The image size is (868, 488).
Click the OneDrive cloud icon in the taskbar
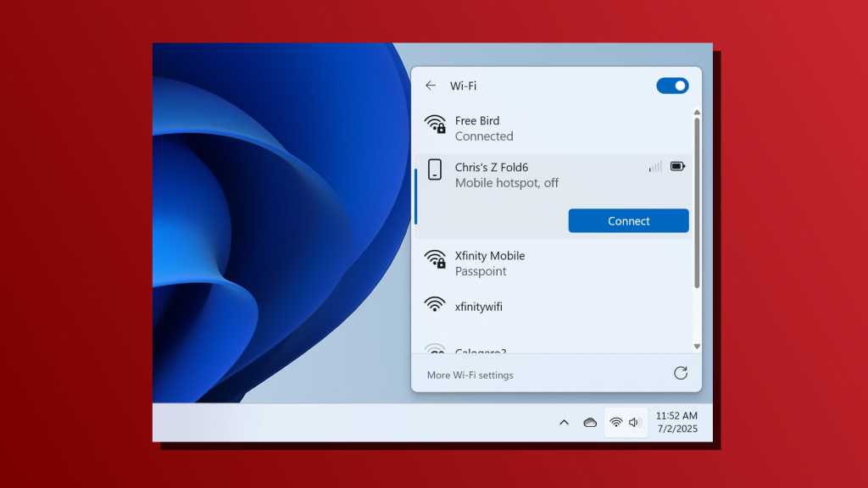tap(590, 421)
